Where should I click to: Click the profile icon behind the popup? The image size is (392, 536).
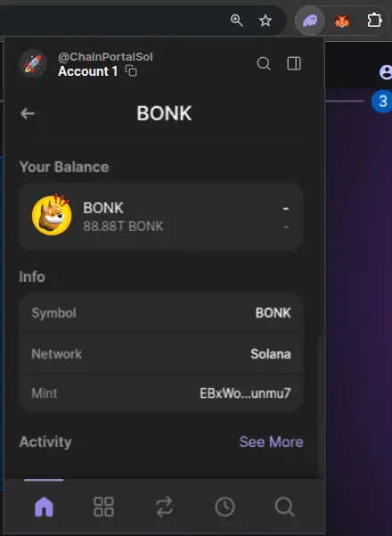[386, 72]
